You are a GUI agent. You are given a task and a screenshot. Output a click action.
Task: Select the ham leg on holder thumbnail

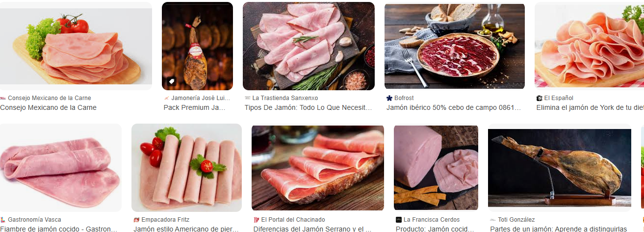tap(560, 168)
